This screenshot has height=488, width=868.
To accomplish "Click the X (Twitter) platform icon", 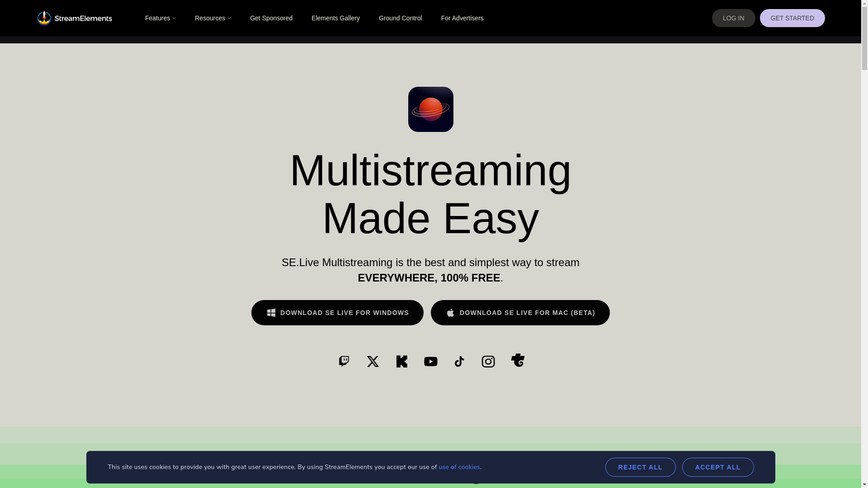I will [373, 361].
